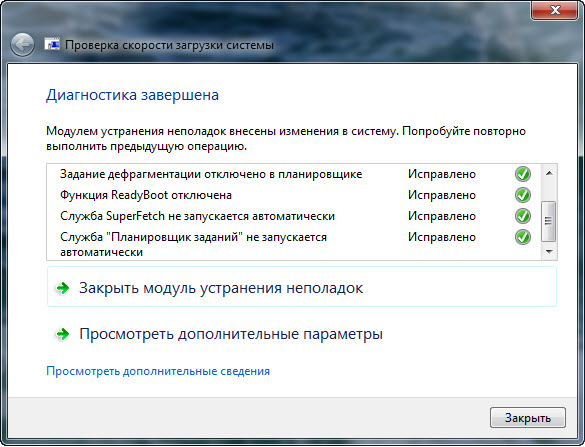This screenshot has width=585, height=447.
Task: Click the checkmark for Планировщик заданий row
Action: pos(523,237)
